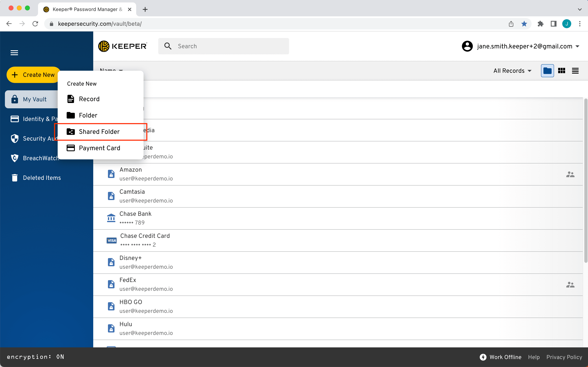The height and width of the screenshot is (367, 588).
Task: Open the Privacy Policy link
Action: tap(564, 357)
